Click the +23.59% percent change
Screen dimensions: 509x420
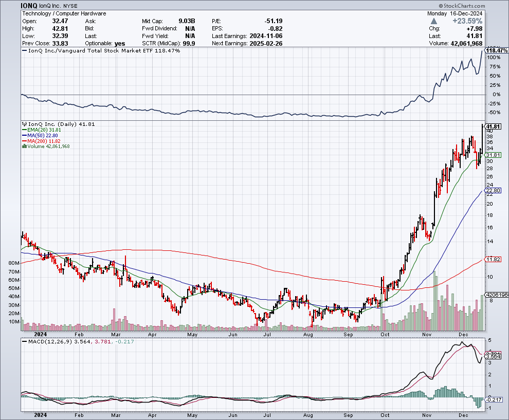pyautogui.click(x=467, y=21)
